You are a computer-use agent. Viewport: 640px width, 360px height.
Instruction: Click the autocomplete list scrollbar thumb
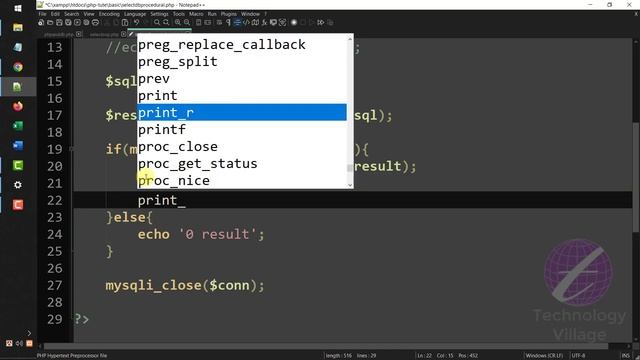click(x=350, y=168)
